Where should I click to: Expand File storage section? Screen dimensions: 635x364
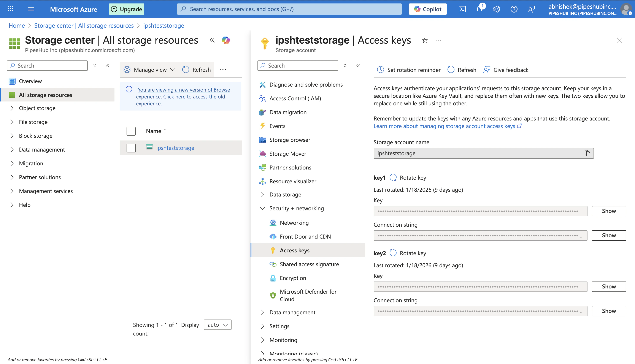pos(12,122)
